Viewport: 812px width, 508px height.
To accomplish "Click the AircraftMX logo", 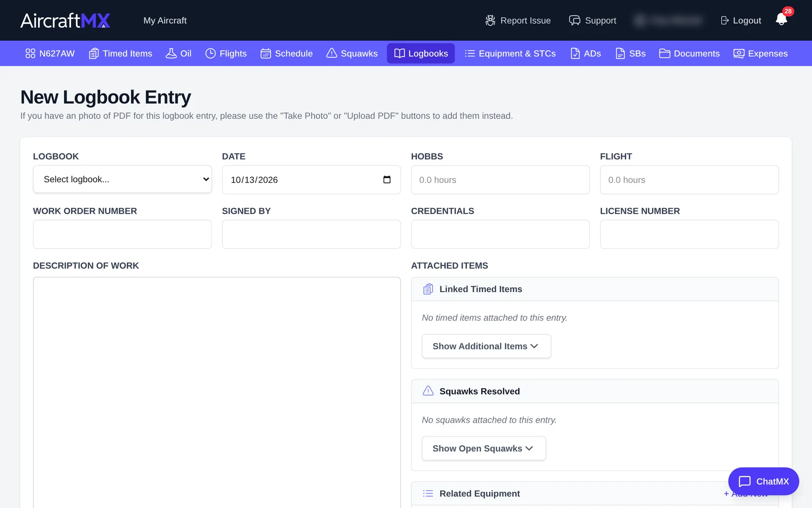I will click(65, 20).
